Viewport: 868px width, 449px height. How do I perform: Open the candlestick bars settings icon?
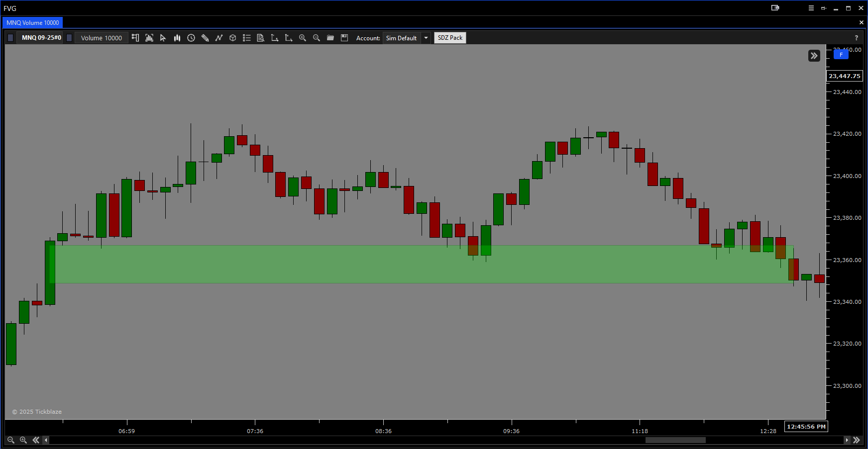point(177,38)
